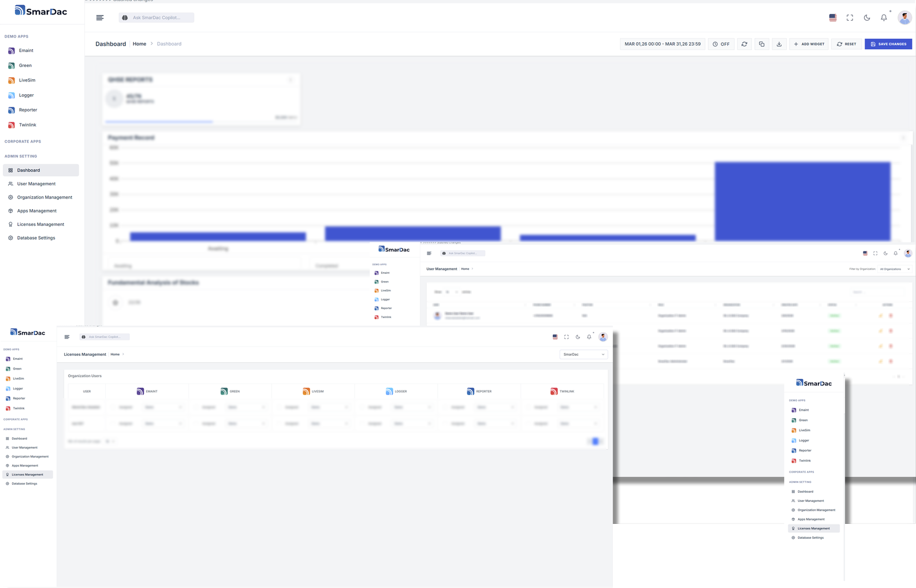Viewport: 916px width, 588px height.
Task: Click the Home breadcrumb beside the Dashboard title
Action: pyautogui.click(x=139, y=44)
